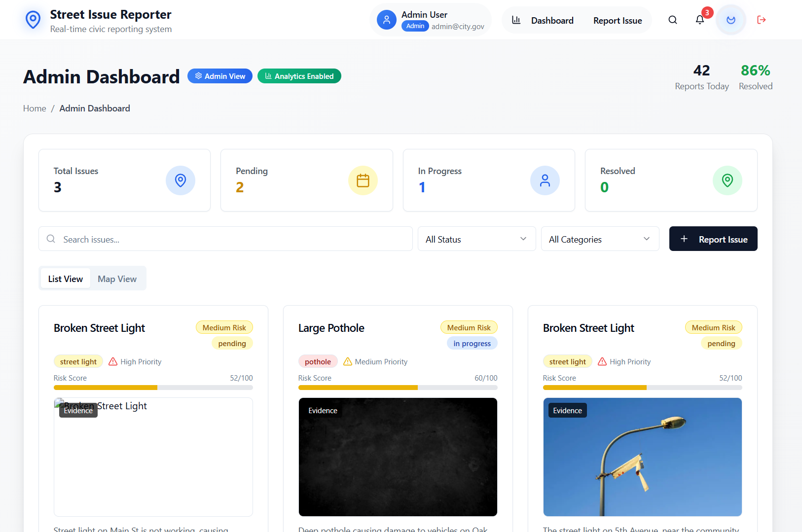Click the Large Pothole risk score bar
The image size is (802, 532).
[398, 388]
